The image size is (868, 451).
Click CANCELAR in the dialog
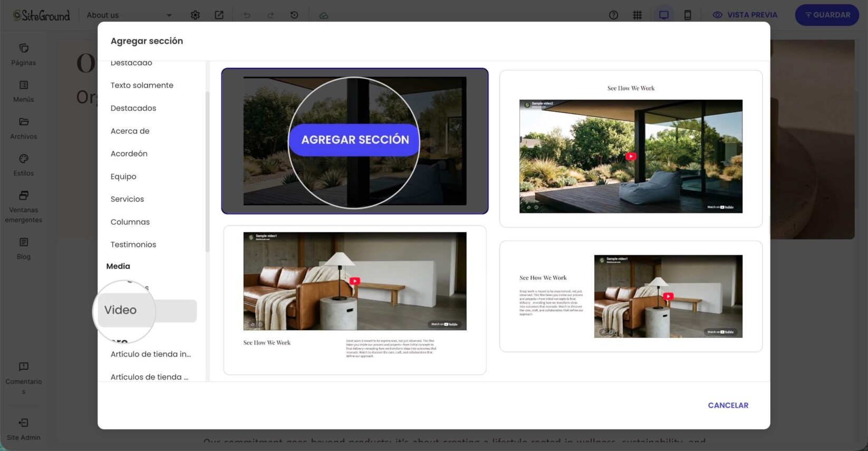(728, 405)
